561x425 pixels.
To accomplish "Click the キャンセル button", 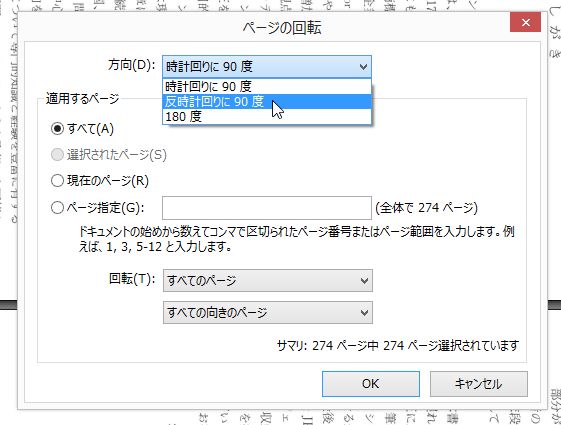I will (479, 384).
